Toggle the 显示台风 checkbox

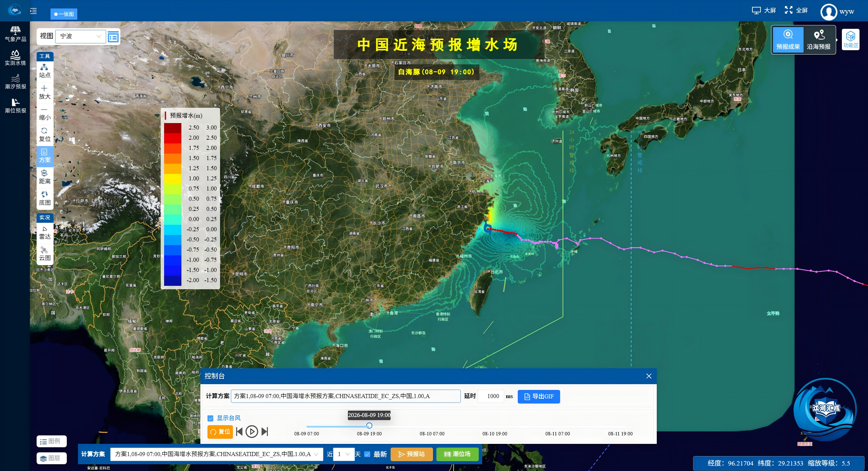point(211,418)
